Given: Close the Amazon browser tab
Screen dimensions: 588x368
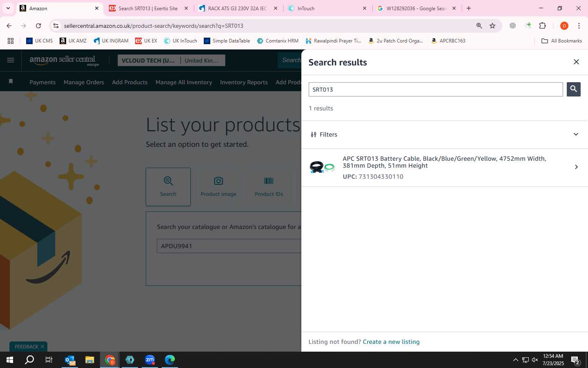Looking at the screenshot, I should (x=97, y=8).
